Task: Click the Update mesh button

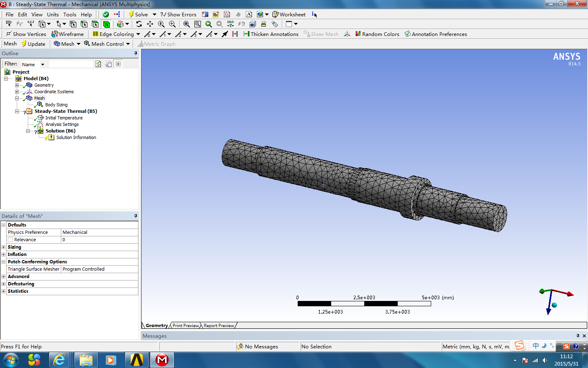Action: point(33,44)
